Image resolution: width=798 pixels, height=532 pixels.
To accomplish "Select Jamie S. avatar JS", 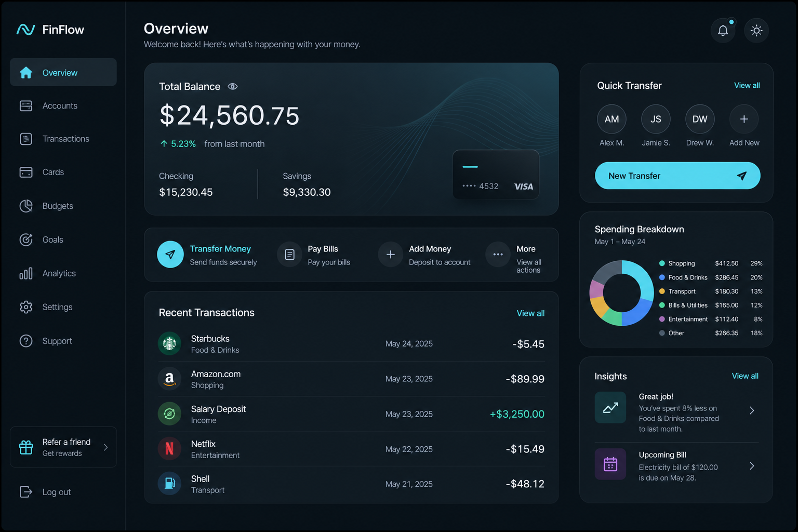I will coord(656,119).
